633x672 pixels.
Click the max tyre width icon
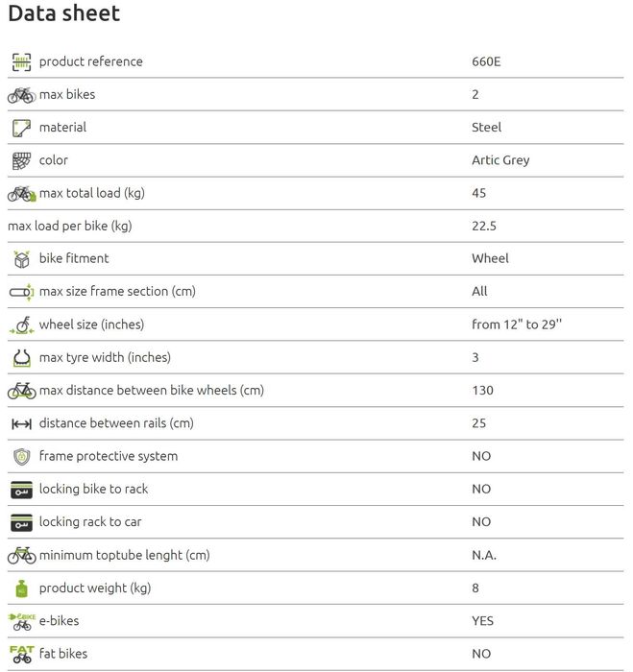coord(21,358)
